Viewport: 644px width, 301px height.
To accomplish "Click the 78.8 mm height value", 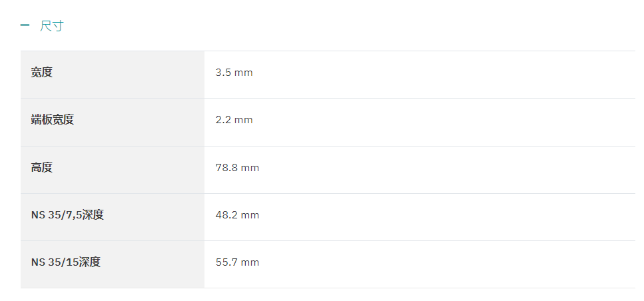I will point(237,168).
